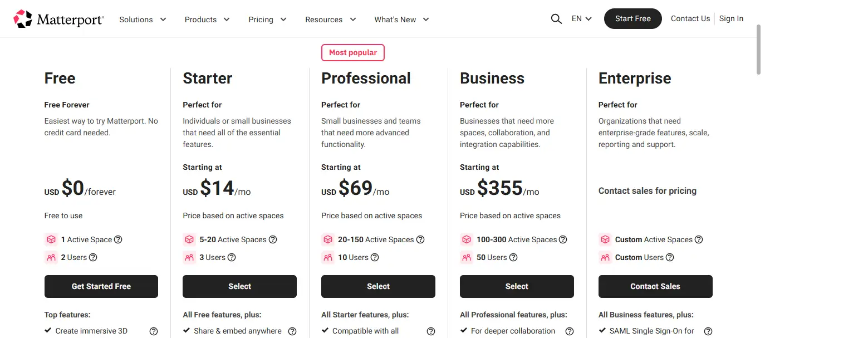Click the Start Free button

(632, 19)
